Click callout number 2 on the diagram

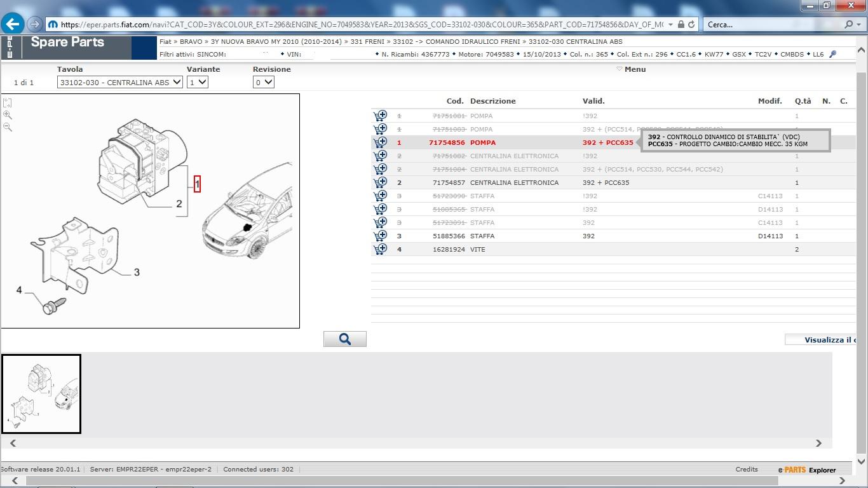[x=179, y=204]
